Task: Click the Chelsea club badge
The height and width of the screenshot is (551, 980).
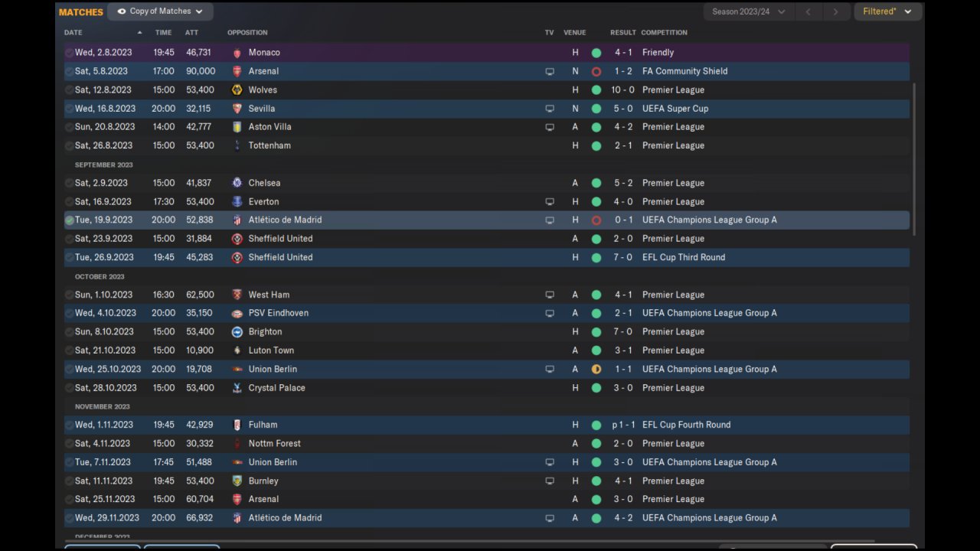Action: (x=237, y=183)
